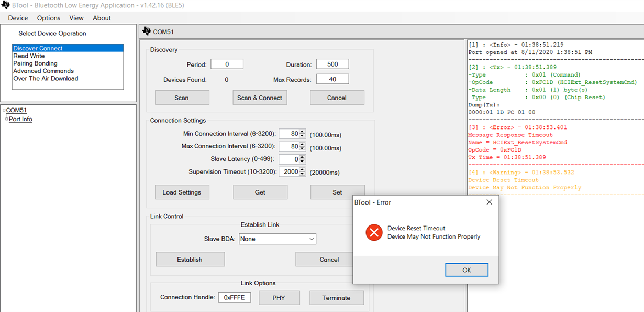Open the About menu
644x312 pixels.
102,18
